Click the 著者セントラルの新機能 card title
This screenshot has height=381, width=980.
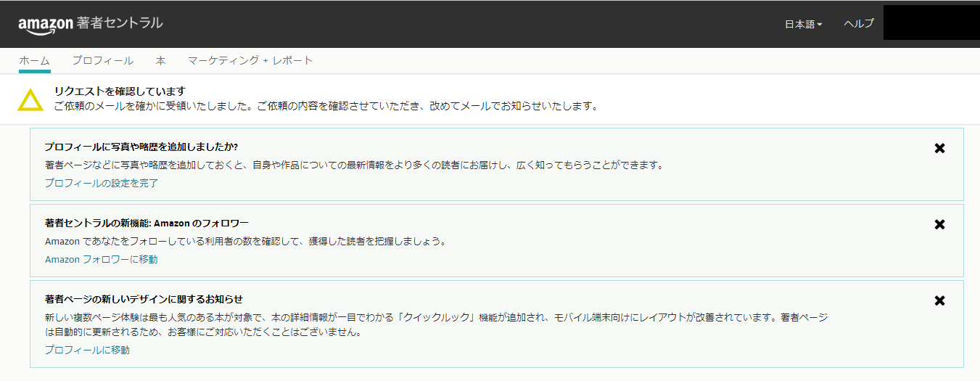(x=147, y=223)
